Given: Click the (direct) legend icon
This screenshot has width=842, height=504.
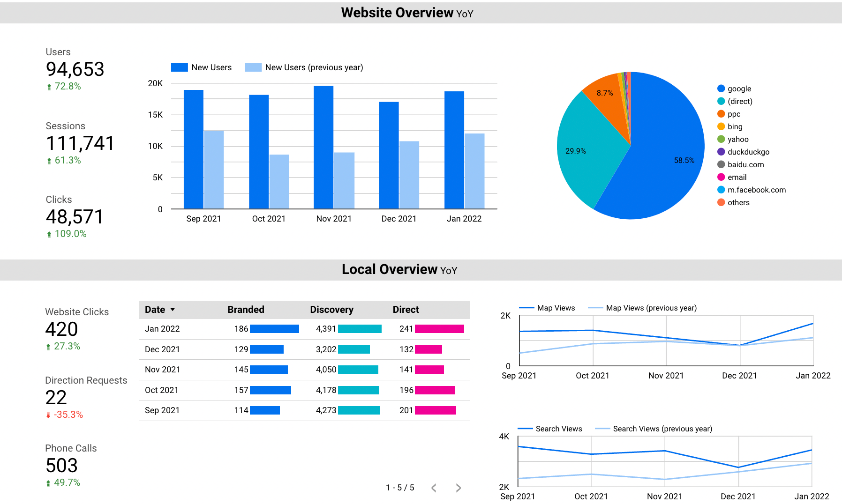Looking at the screenshot, I should pyautogui.click(x=720, y=101).
